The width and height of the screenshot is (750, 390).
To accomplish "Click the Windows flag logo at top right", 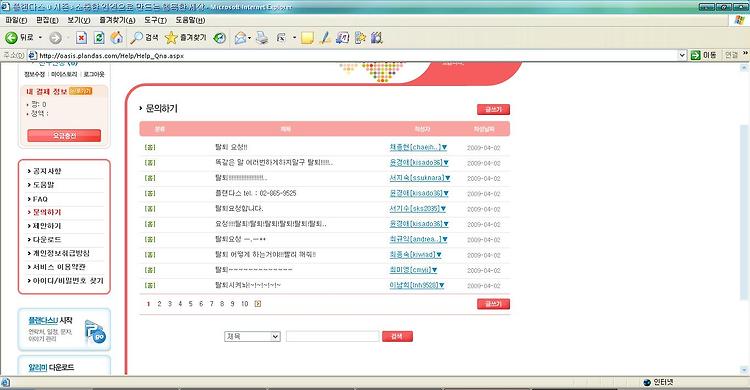I will (x=739, y=20).
